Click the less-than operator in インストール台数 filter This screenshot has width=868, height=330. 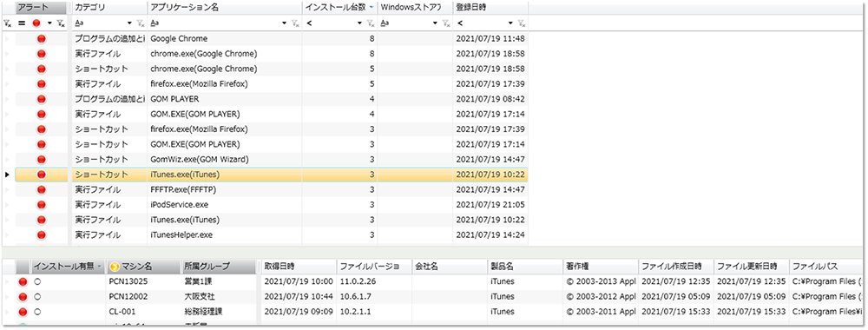(309, 23)
